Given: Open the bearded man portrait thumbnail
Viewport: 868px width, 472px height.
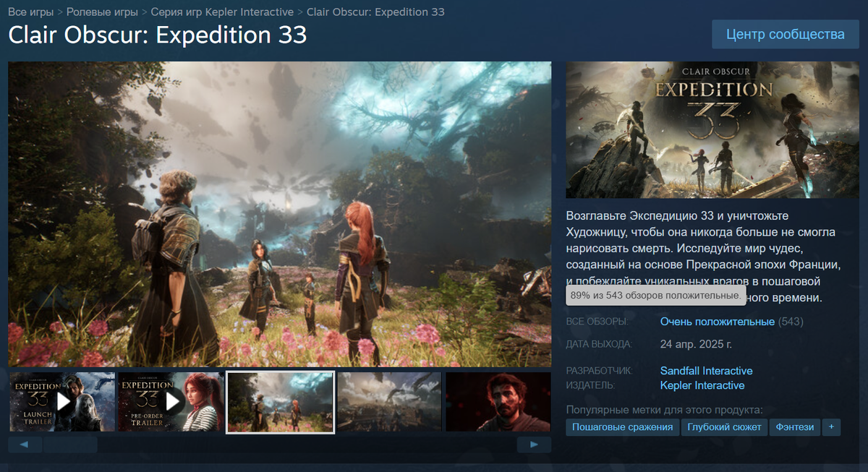Looking at the screenshot, I should pyautogui.click(x=498, y=402).
